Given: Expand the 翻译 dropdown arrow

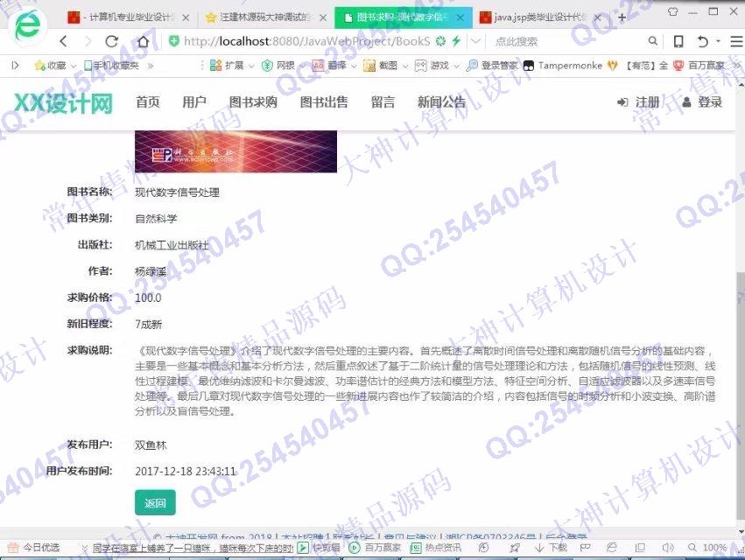Looking at the screenshot, I should pos(354,66).
